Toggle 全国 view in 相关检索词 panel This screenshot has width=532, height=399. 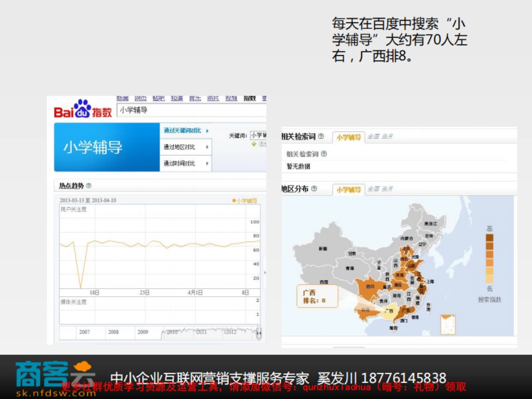(x=373, y=137)
